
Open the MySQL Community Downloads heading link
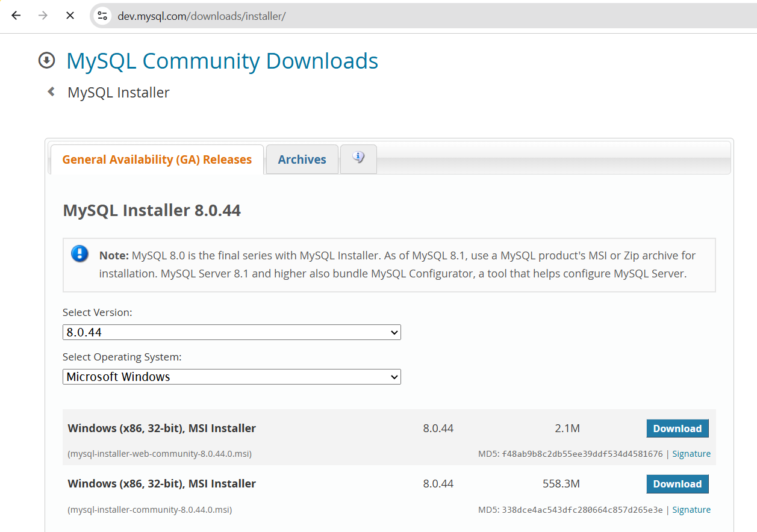pos(222,60)
